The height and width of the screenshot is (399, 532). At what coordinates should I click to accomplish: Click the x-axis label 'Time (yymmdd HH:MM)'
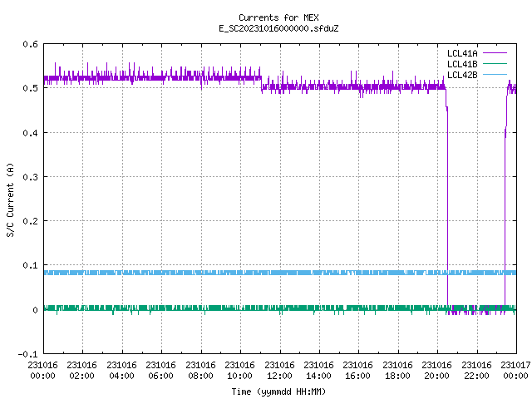tap(278, 392)
